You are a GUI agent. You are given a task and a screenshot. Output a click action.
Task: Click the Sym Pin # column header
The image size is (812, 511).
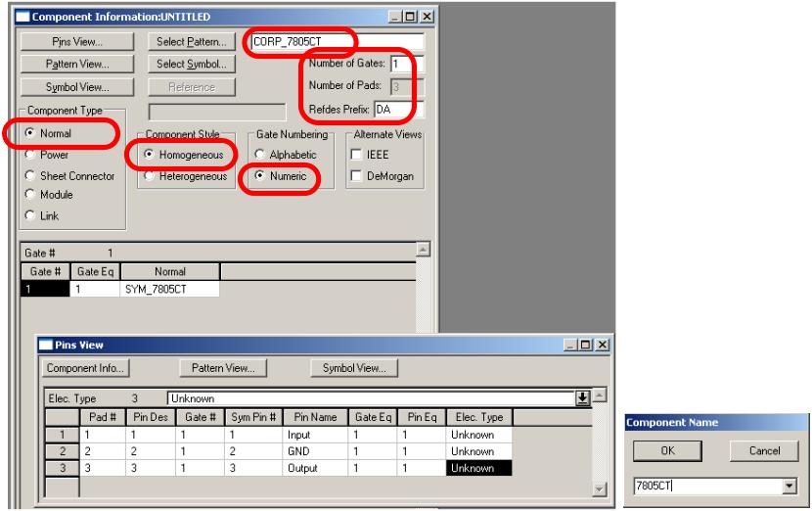(x=253, y=417)
